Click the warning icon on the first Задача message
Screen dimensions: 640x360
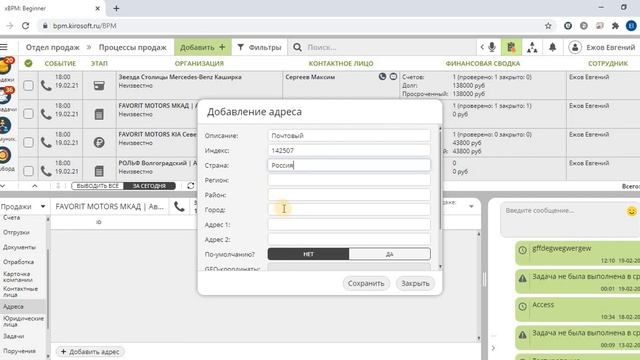pyautogui.click(x=522, y=278)
